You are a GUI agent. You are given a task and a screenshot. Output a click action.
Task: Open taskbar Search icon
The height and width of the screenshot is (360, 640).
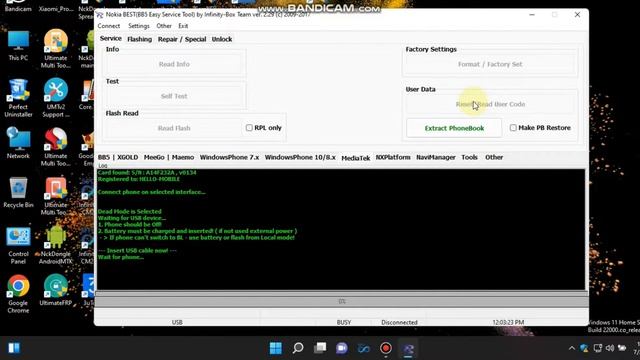pyautogui.click(x=298, y=348)
